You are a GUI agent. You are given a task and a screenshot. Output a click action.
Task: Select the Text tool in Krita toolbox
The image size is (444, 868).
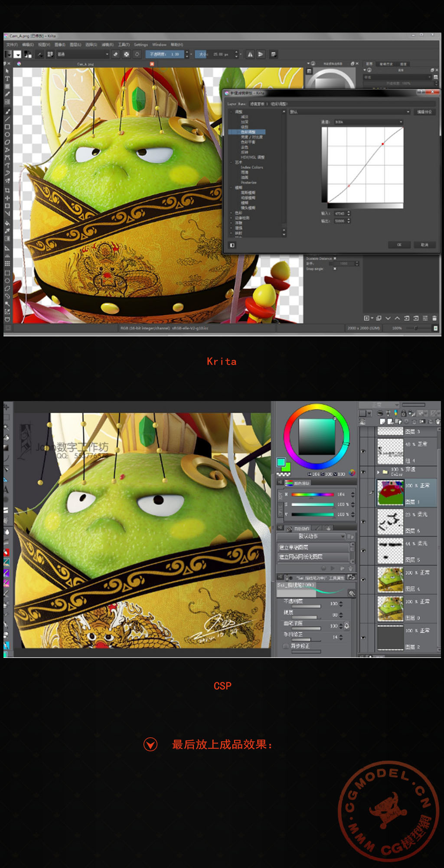click(x=7, y=79)
